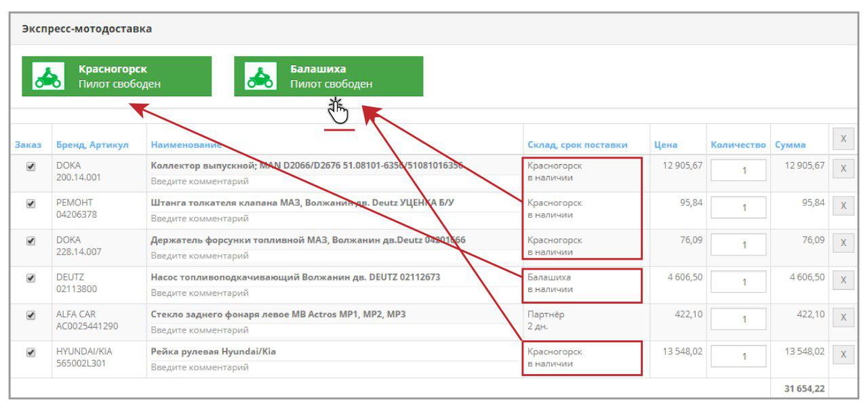Viewport: 868px width, 410px height.
Task: Click the Цена column header
Action: (x=665, y=145)
